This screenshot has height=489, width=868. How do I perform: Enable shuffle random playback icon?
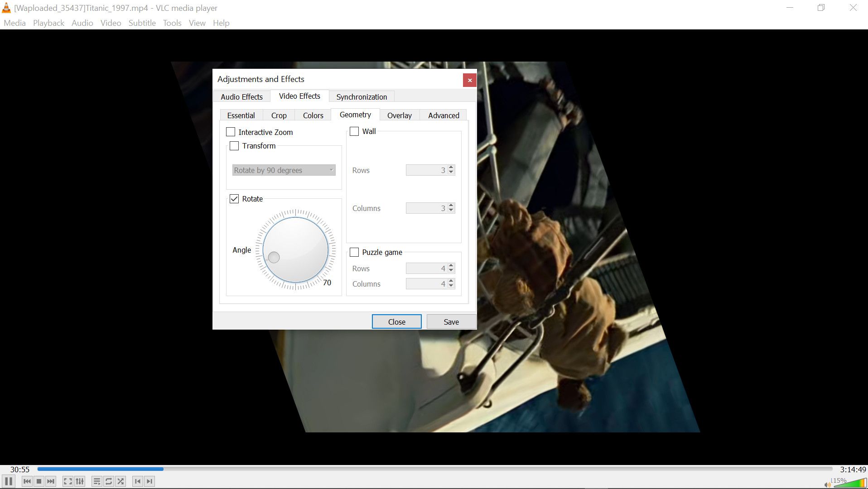(121, 481)
